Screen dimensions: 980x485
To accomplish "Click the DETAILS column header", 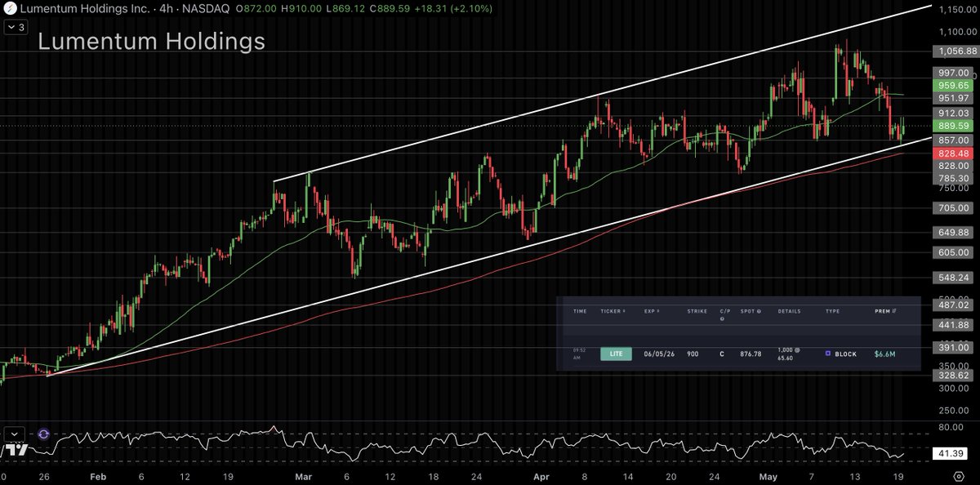I will click(x=789, y=311).
